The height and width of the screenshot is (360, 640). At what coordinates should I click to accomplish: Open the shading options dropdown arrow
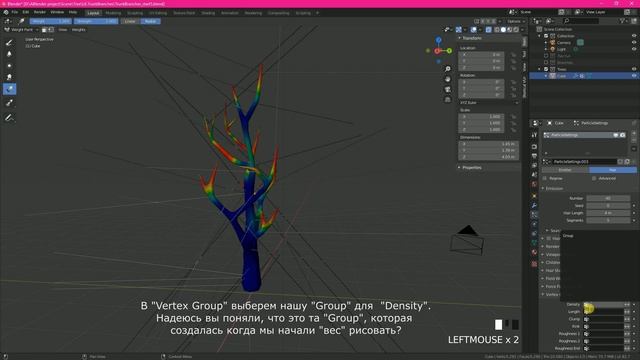coord(522,29)
